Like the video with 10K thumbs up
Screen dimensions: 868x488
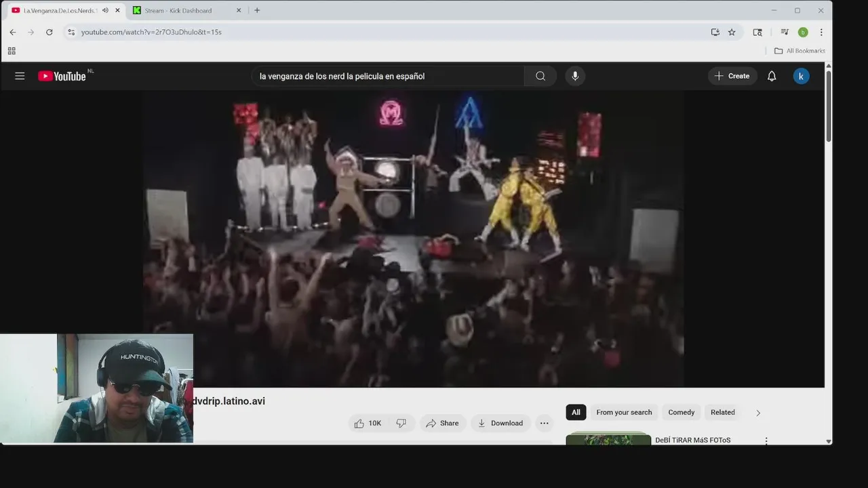click(368, 423)
